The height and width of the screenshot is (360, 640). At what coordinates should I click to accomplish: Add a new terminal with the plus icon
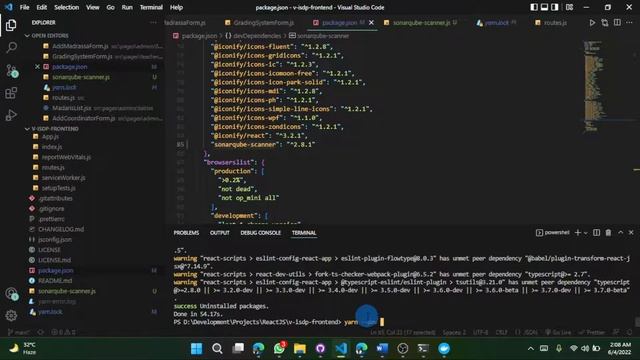pos(578,233)
